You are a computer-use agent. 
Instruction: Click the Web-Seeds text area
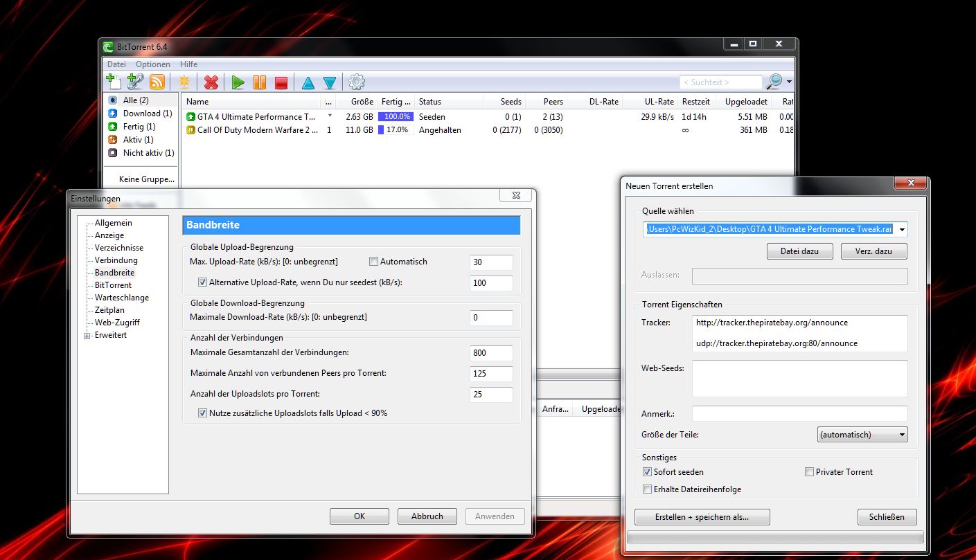799,378
